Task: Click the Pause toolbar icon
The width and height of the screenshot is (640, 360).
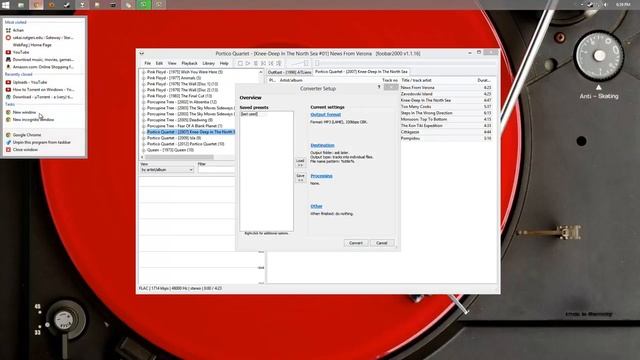Action: (256, 63)
